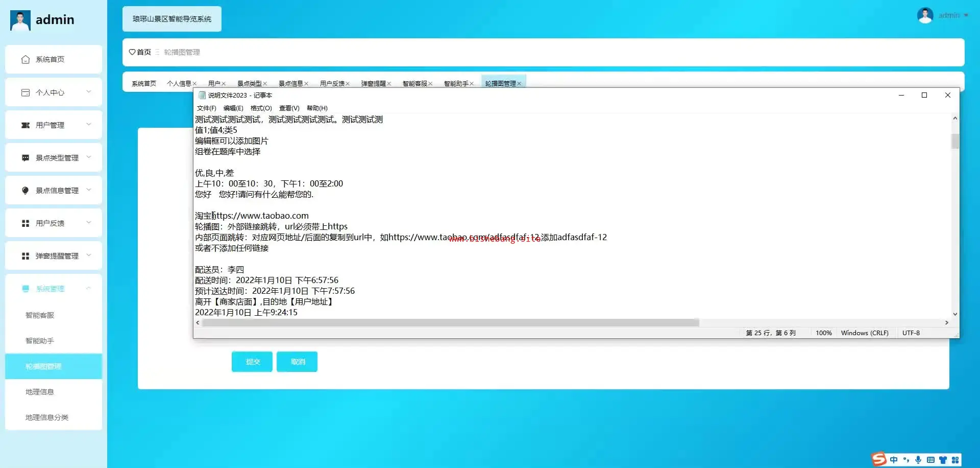Close the 智能助手 tab
Viewport: 980px width, 468px height.
tap(472, 84)
